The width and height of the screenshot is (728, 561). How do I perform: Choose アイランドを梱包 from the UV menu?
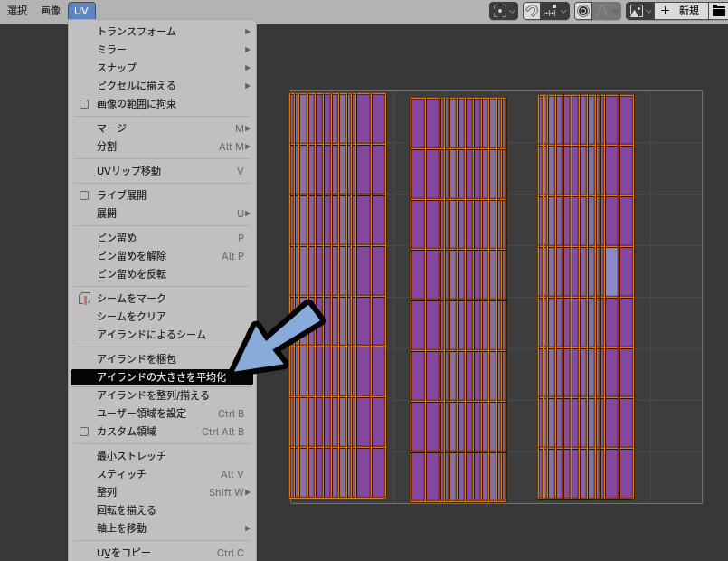click(136, 359)
